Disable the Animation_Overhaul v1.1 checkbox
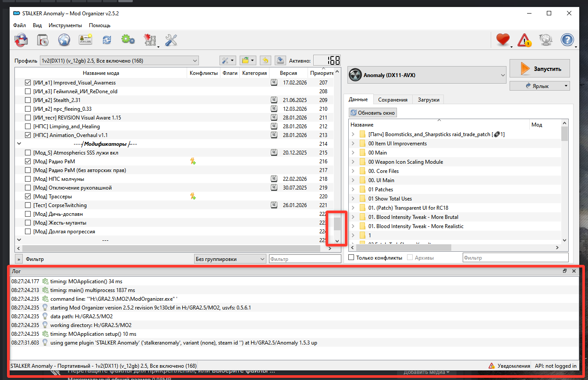 (x=28, y=135)
